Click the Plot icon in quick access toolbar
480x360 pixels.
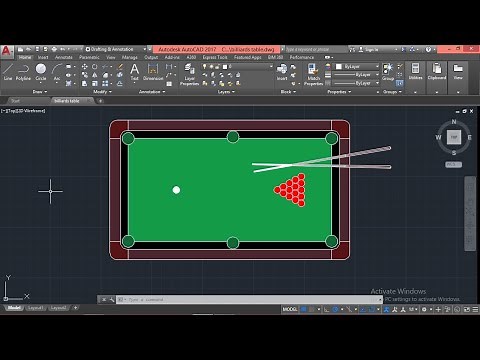(x=54, y=49)
